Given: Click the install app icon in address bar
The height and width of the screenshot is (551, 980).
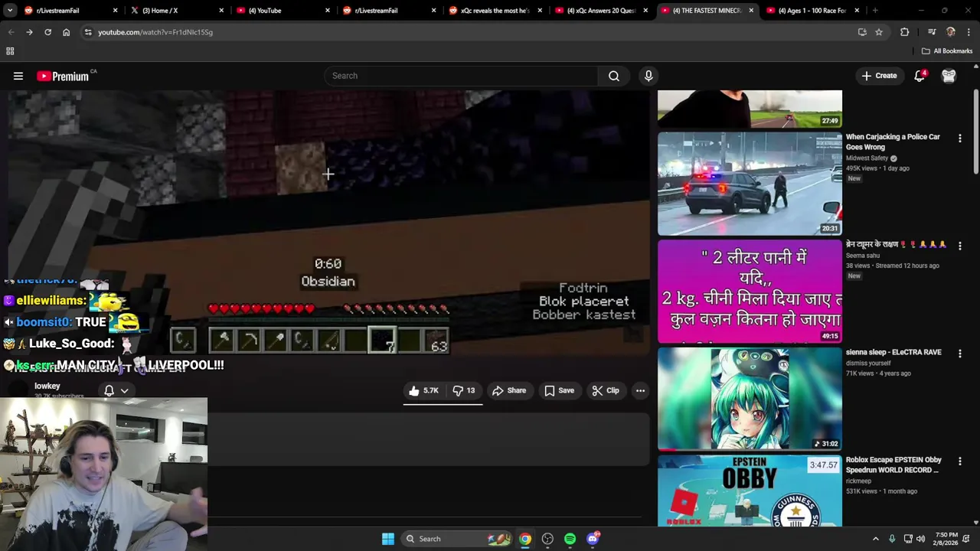Looking at the screenshot, I should click(862, 32).
